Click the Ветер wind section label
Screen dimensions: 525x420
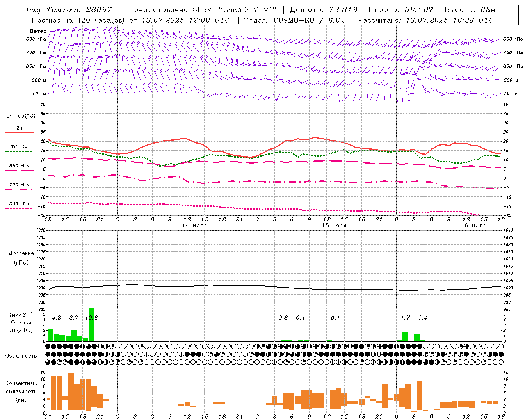tap(38, 31)
